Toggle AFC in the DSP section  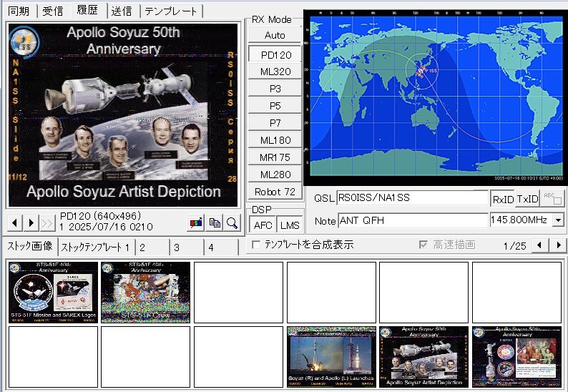click(263, 225)
